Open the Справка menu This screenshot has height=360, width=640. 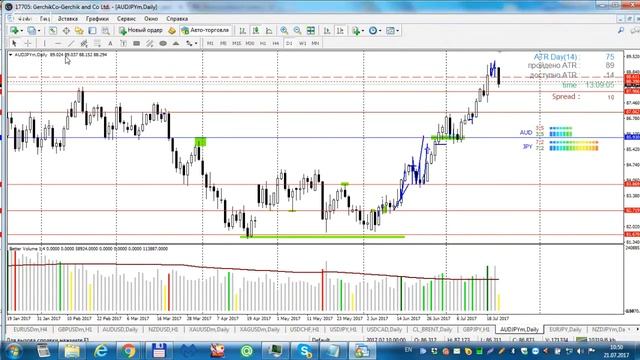[x=177, y=19]
